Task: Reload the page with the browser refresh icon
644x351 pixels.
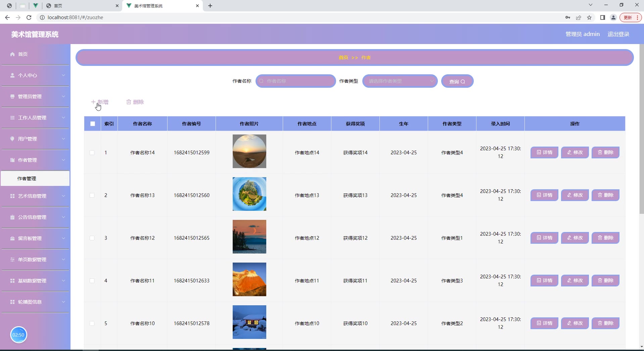Action: (x=29, y=17)
